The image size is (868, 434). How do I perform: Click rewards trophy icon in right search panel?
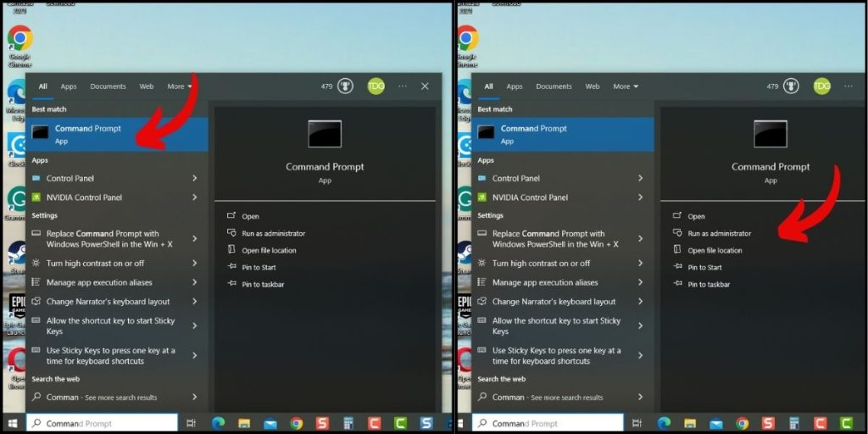[791, 86]
